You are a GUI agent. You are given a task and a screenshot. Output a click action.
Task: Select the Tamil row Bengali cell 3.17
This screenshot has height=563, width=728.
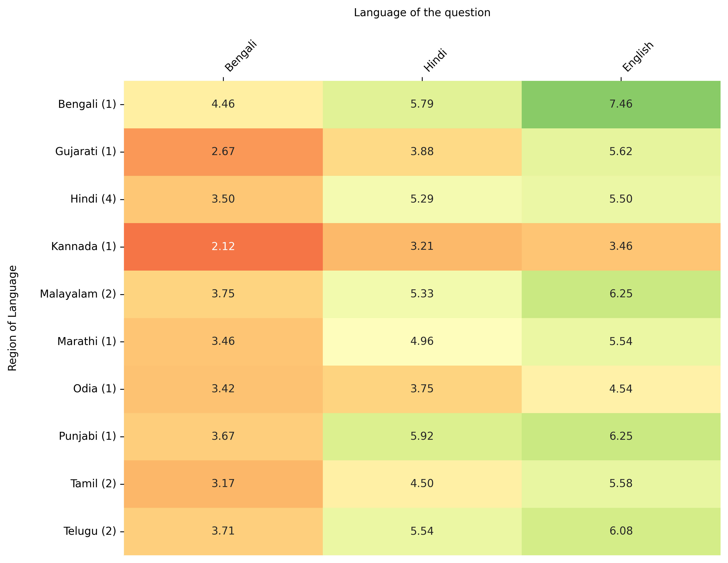[223, 484]
